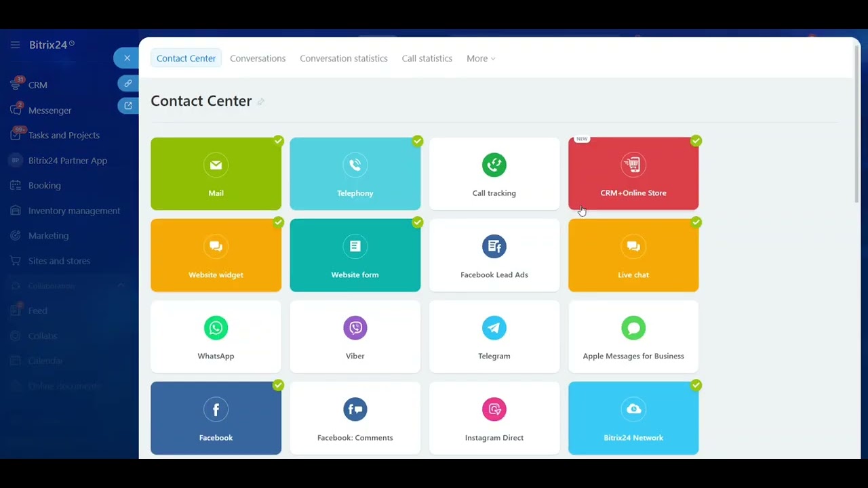Open the Facebook Lead Ads tile
868x488 pixels.
coord(494,256)
